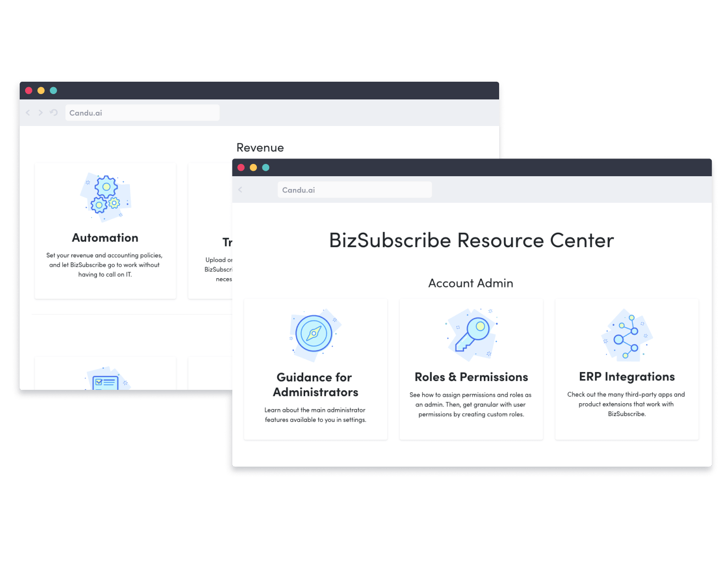Click the Candu.ai address bar in front window
This screenshot has width=728, height=569.
[x=354, y=190]
